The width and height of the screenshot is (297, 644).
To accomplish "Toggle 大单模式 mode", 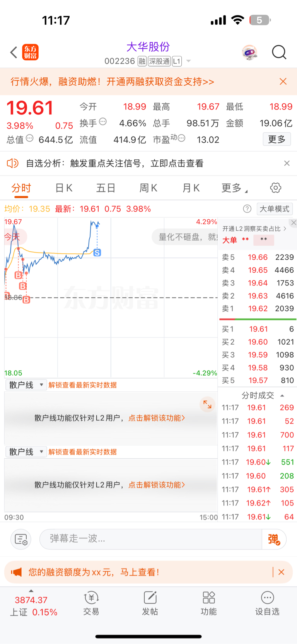I will pos(275,209).
